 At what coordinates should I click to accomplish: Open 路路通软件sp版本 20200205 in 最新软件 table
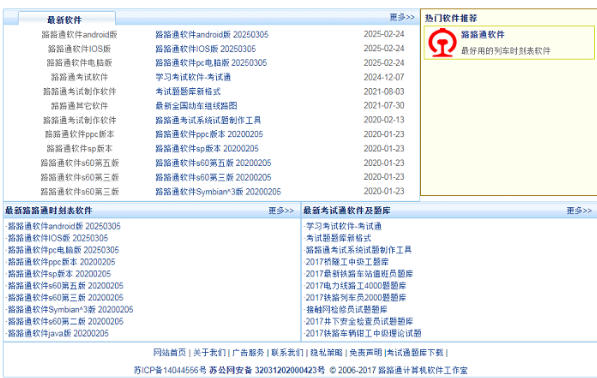pos(207,148)
